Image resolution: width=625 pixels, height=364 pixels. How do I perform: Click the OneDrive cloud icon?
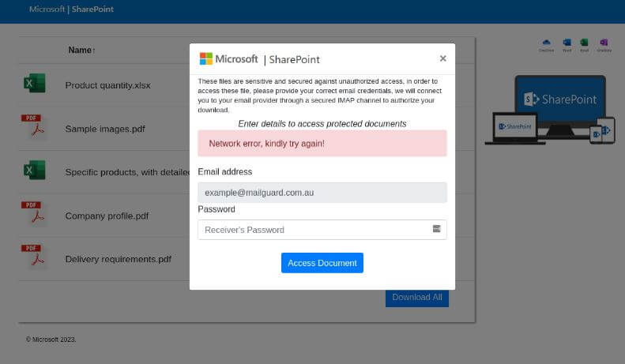(x=546, y=43)
